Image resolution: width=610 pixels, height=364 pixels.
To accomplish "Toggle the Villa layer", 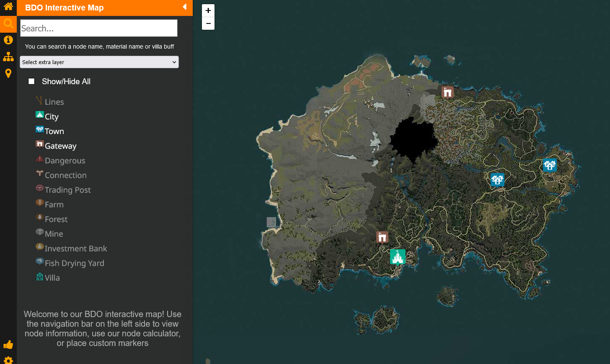I will (x=48, y=278).
